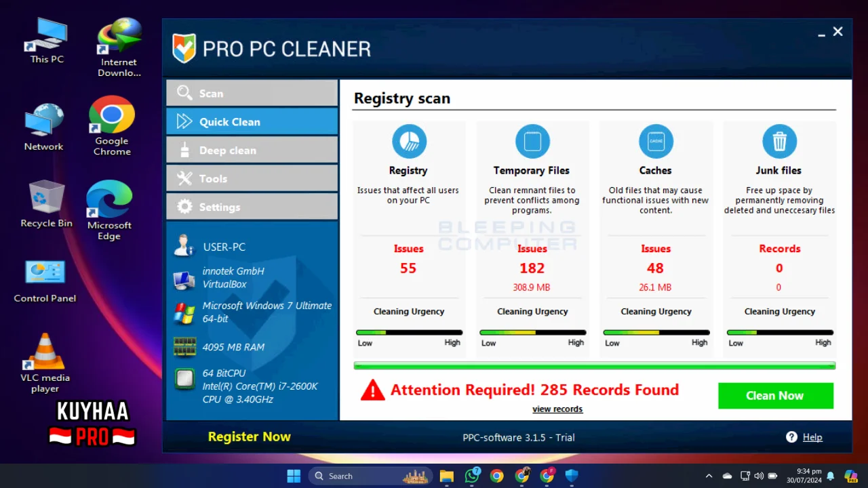Click the USER-PC user avatar icon

point(184,245)
